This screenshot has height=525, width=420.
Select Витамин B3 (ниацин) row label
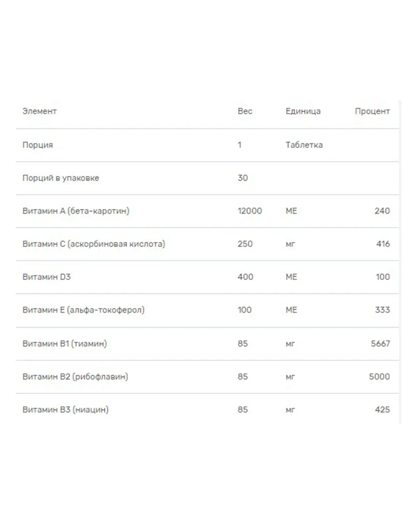pyautogui.click(x=65, y=409)
